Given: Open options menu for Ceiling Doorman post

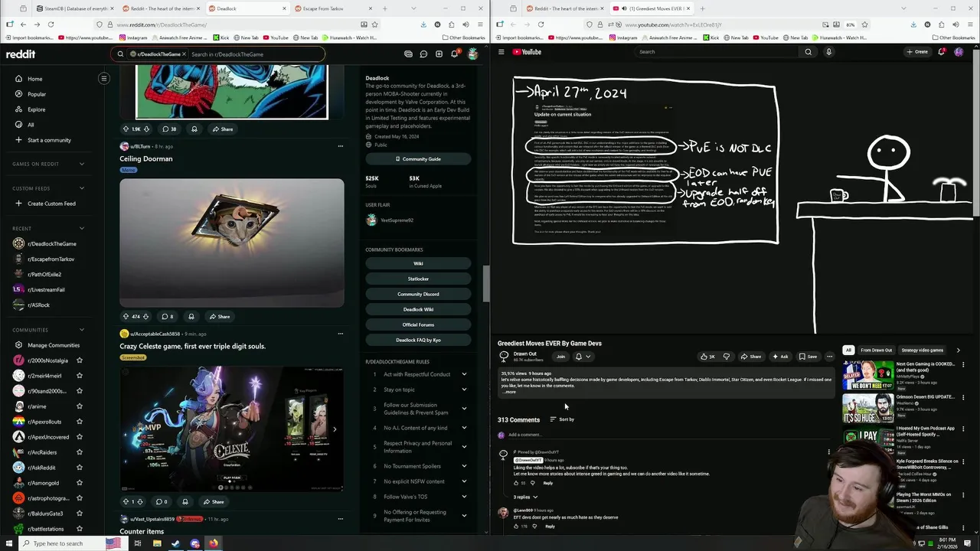Looking at the screenshot, I should click(340, 145).
